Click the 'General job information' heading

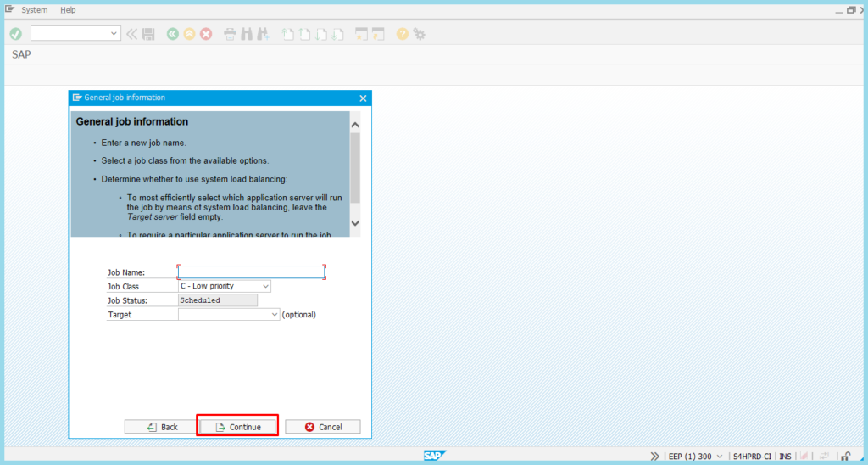click(x=131, y=121)
